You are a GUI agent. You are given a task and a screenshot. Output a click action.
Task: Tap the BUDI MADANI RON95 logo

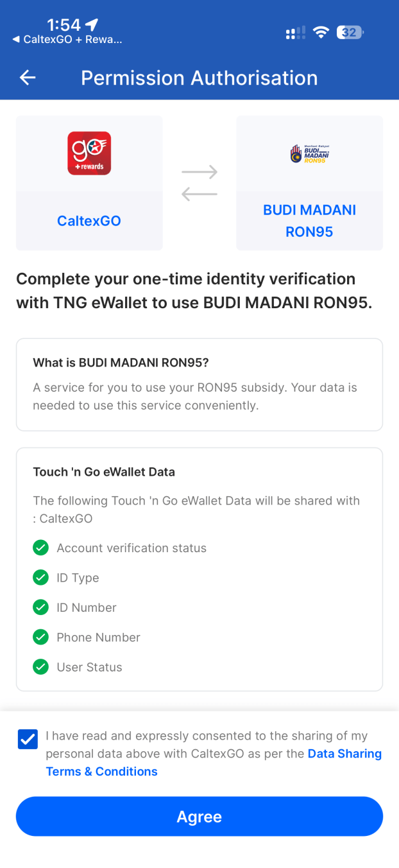[310, 153]
